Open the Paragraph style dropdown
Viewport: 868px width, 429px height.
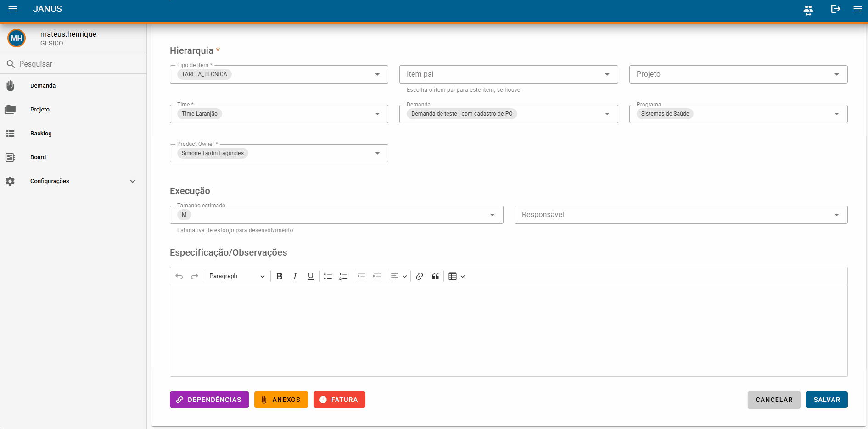click(x=237, y=276)
